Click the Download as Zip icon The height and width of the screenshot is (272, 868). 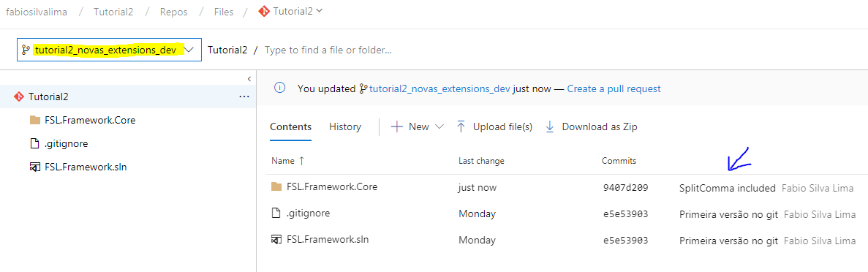click(550, 126)
